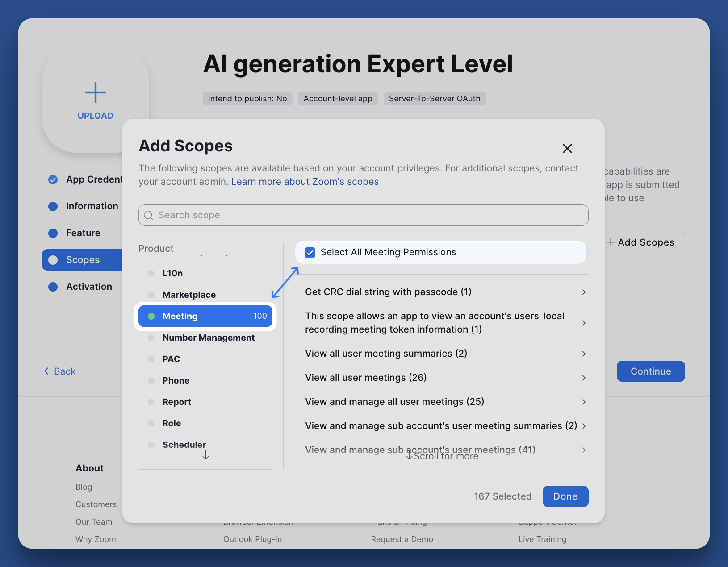Close the Add Scopes dialog
This screenshot has height=567, width=728.
(567, 148)
